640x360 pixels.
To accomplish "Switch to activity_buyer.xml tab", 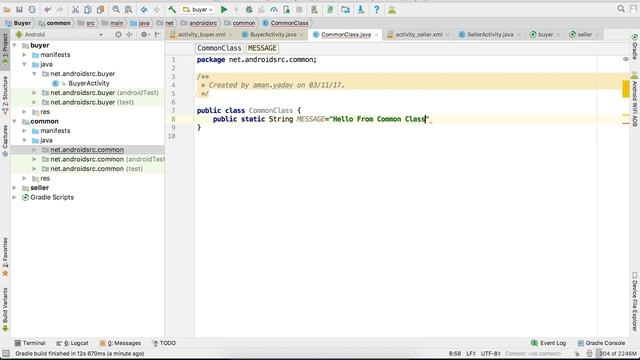I will [202, 35].
